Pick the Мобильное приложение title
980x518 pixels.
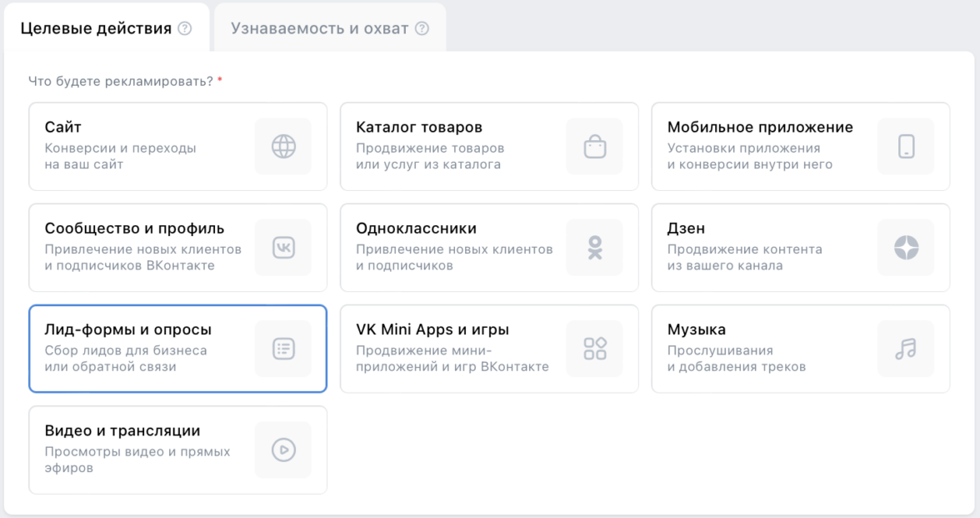tap(760, 127)
